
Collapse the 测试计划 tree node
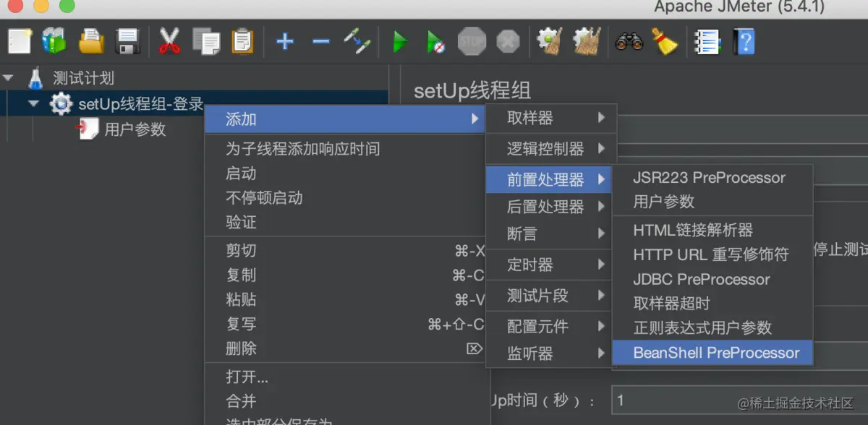click(9, 78)
